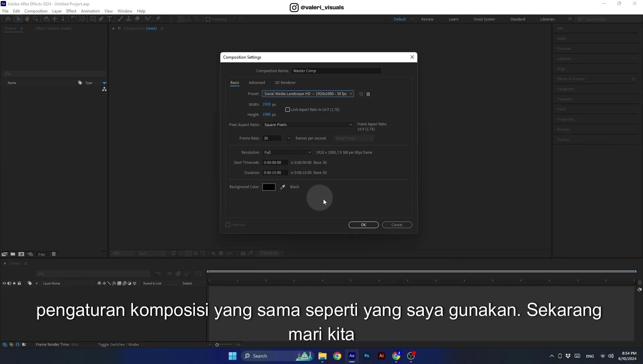Enable Lock Aspect Ratio to 16:9 checkbox

(287, 110)
